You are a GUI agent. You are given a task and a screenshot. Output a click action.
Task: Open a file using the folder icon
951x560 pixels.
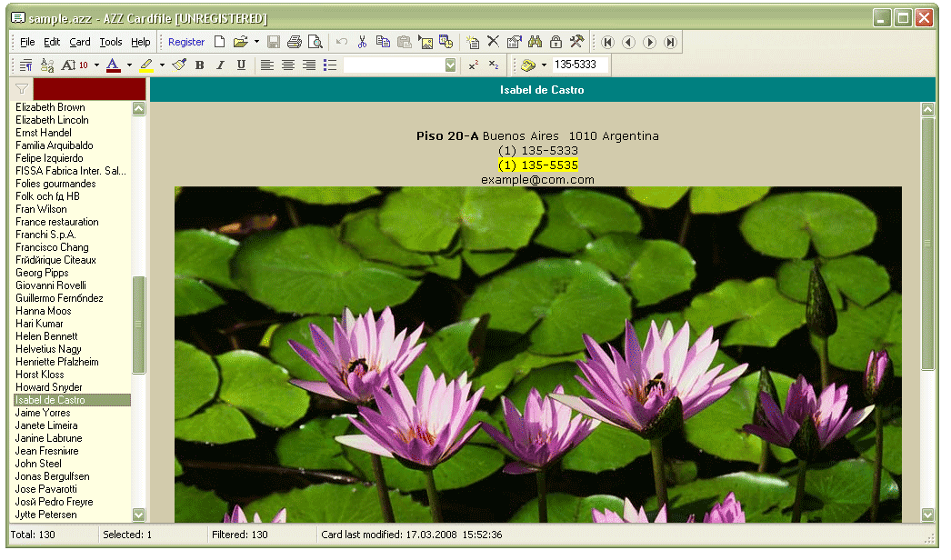pyautogui.click(x=241, y=42)
